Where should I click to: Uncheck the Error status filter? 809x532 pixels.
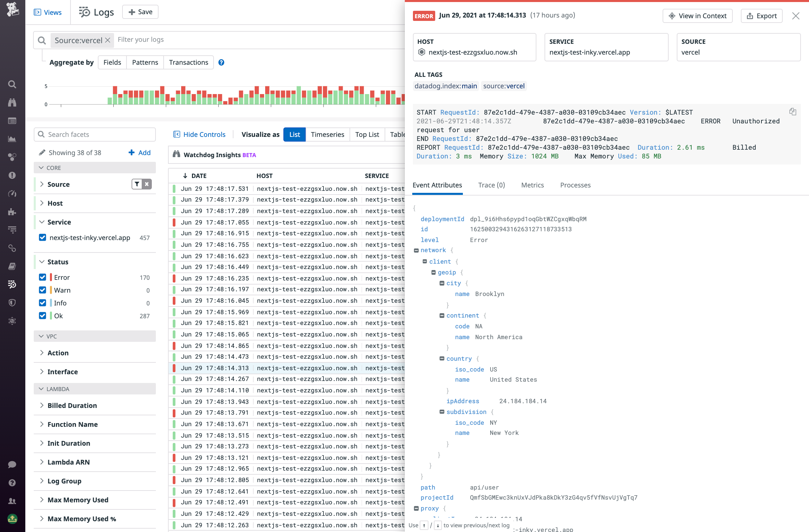[x=42, y=277]
